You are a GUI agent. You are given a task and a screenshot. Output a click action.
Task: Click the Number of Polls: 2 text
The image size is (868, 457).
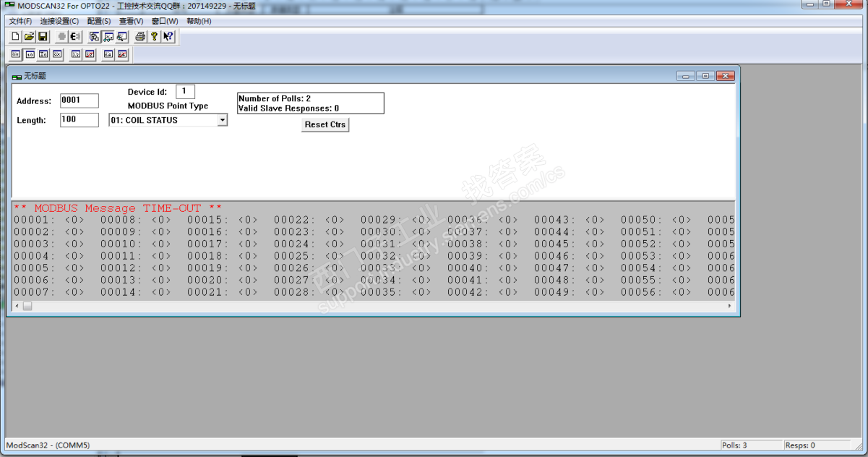275,98
